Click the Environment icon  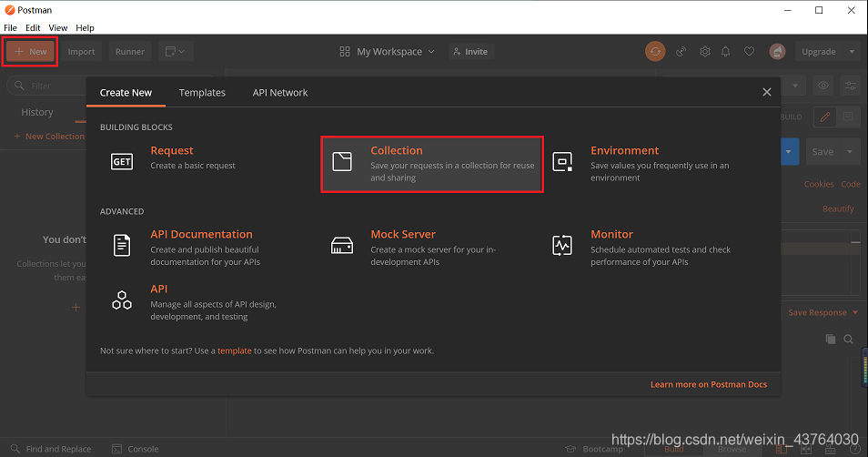tap(562, 162)
